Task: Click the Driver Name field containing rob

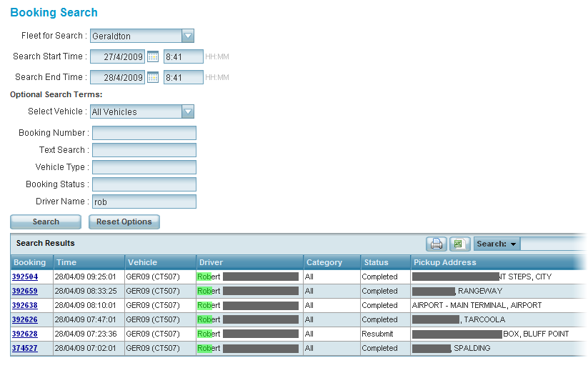Action: click(x=144, y=202)
